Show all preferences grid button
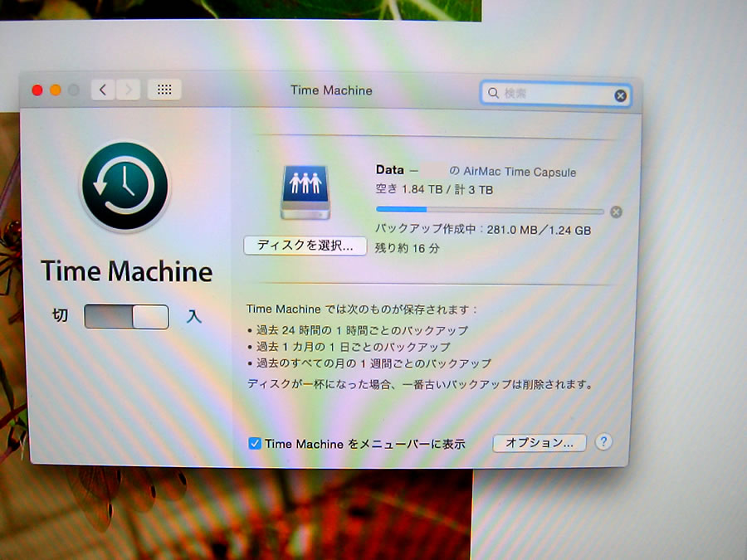The width and height of the screenshot is (747, 560). click(x=164, y=90)
